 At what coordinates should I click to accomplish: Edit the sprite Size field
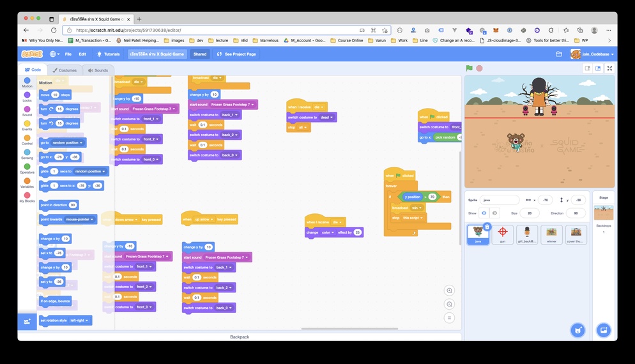pos(530,213)
